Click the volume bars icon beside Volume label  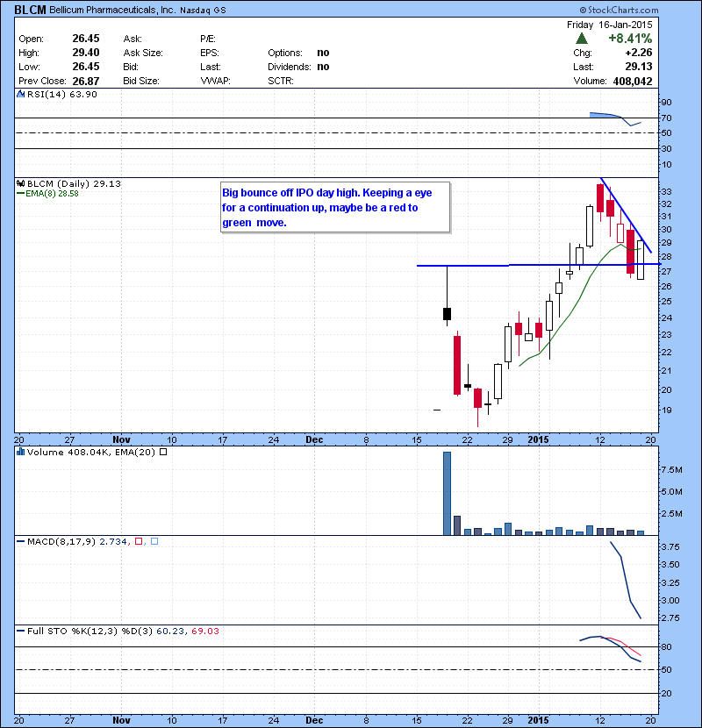[x=21, y=452]
